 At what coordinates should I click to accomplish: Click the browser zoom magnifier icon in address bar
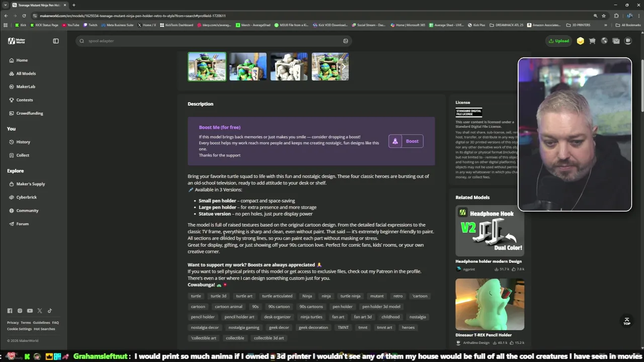[x=595, y=16]
